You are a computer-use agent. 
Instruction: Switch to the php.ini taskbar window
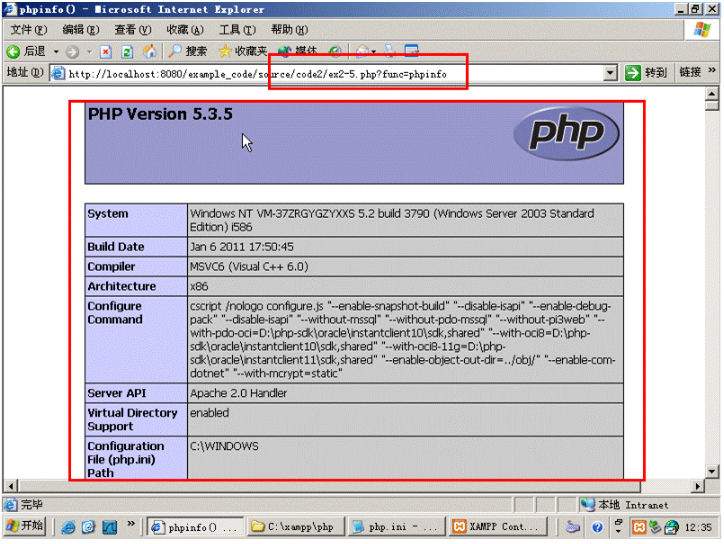[x=396, y=526]
